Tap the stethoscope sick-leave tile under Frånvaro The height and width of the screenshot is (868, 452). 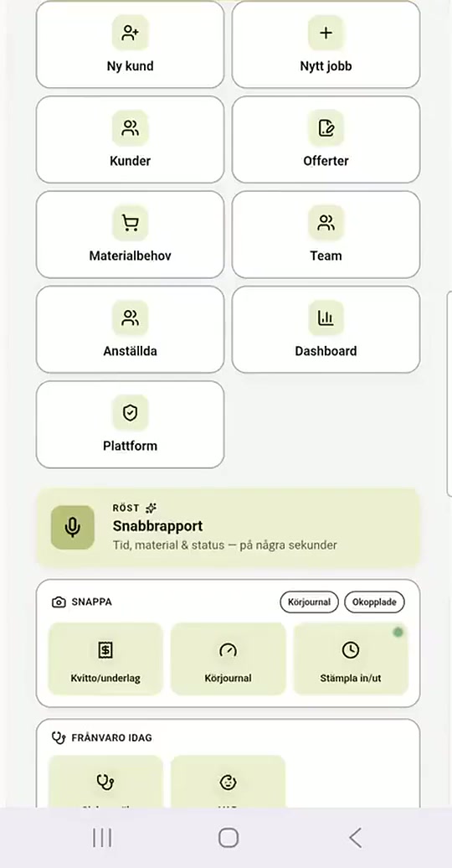click(105, 782)
